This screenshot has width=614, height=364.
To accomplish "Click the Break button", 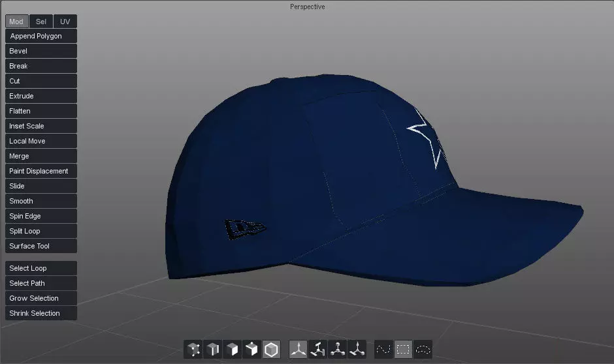I will [41, 66].
